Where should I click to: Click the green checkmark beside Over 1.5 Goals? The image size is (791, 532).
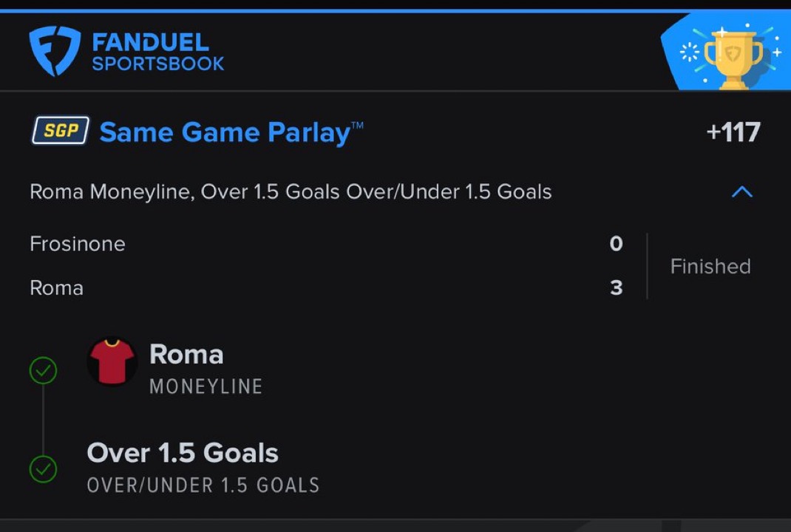tap(43, 468)
